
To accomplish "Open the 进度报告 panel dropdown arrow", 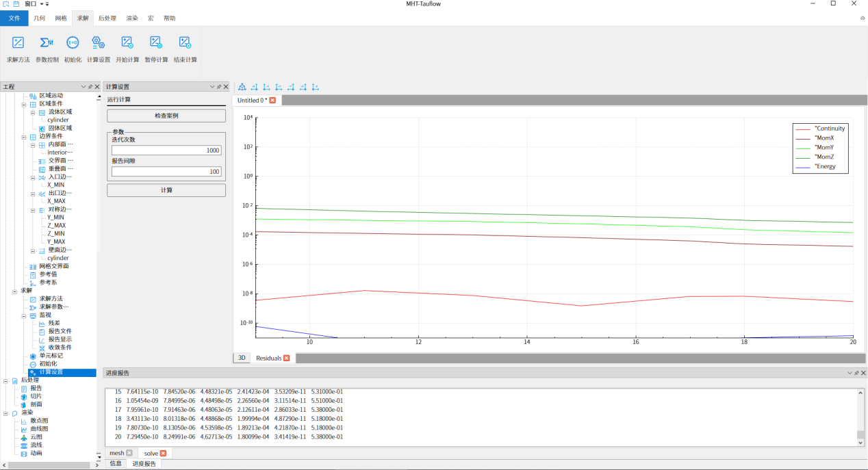I will click(850, 373).
